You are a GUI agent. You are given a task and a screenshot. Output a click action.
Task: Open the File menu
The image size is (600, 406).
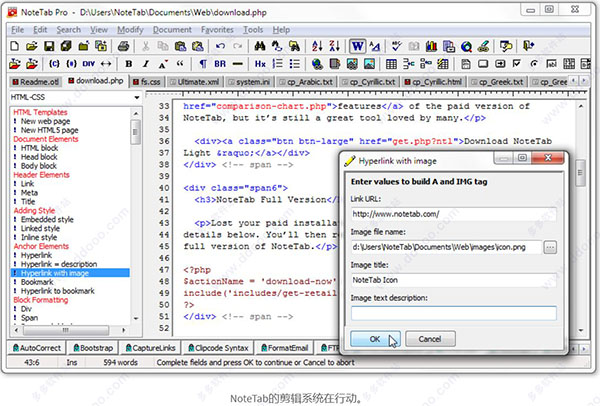click(x=17, y=30)
